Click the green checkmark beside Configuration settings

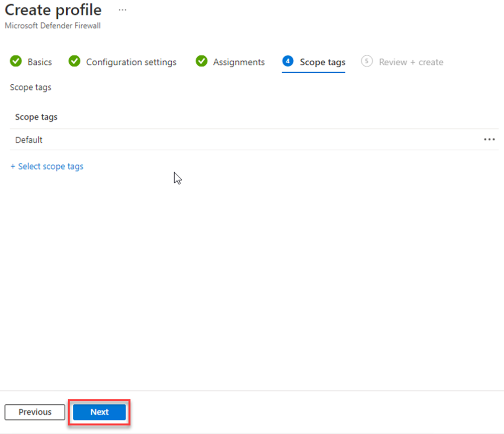tap(75, 61)
